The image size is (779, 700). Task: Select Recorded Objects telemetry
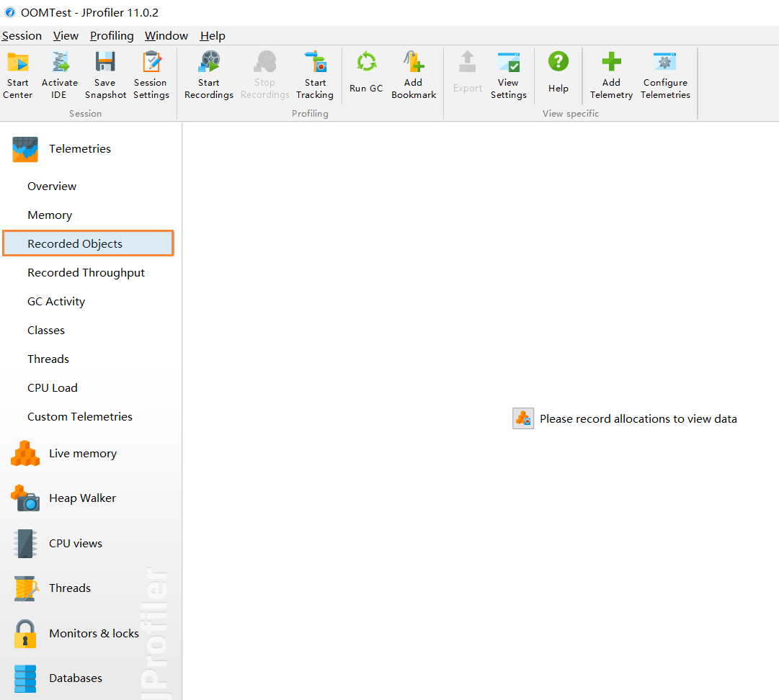tap(89, 243)
